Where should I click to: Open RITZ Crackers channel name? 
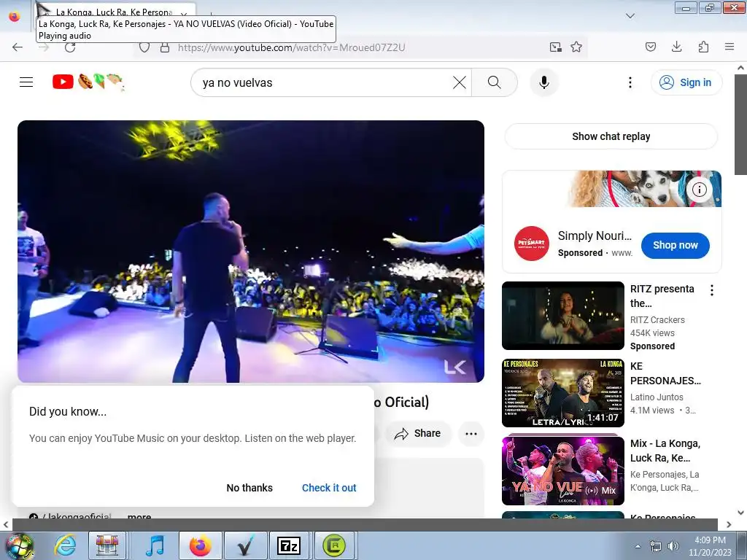tap(657, 320)
